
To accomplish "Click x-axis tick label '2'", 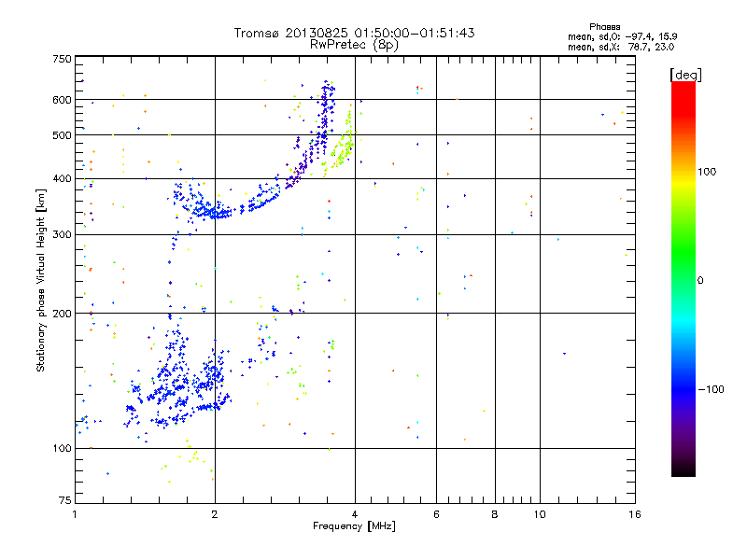I will tap(215, 514).
